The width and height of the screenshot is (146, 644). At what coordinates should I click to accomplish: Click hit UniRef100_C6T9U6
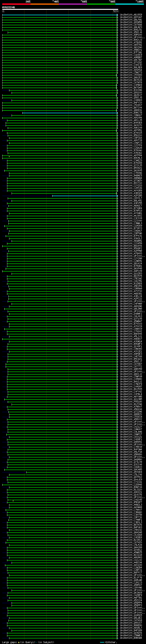131,25
